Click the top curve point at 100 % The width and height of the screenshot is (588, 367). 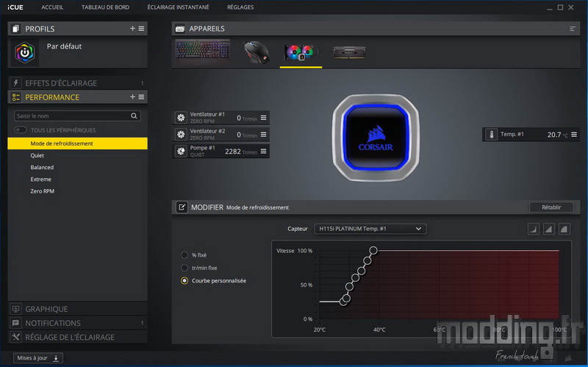tap(373, 250)
